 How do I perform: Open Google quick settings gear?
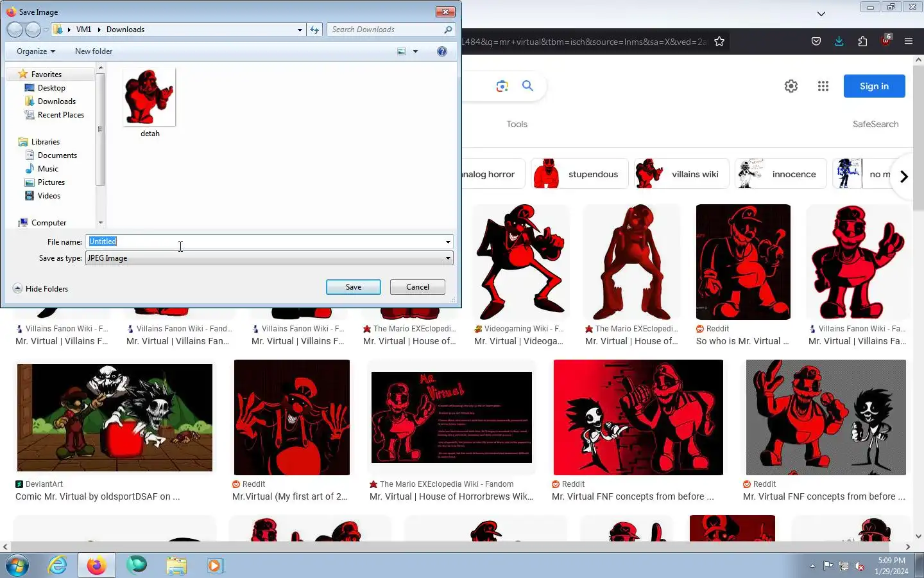pyautogui.click(x=791, y=86)
